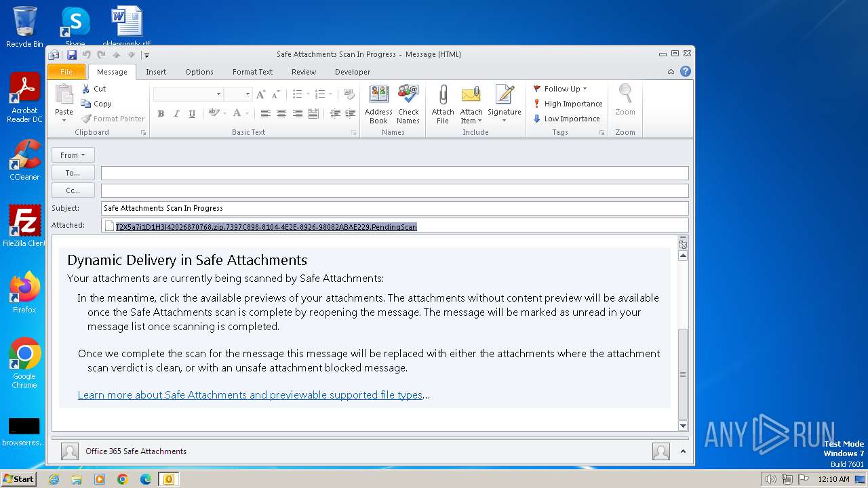Toggle Underline formatting

click(192, 114)
